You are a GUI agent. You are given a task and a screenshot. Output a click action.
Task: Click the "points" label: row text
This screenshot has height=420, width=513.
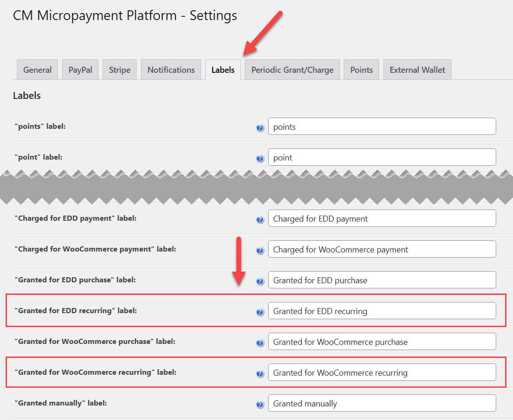pyautogui.click(x=40, y=126)
